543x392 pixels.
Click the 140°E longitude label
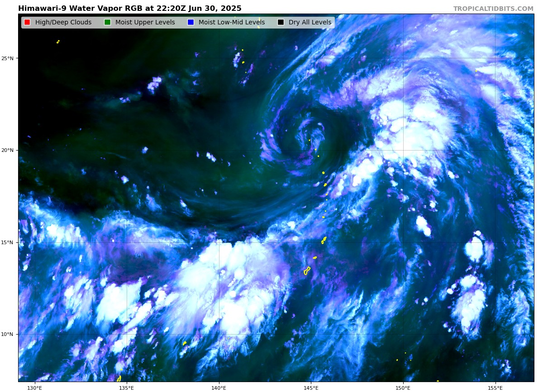(219, 387)
